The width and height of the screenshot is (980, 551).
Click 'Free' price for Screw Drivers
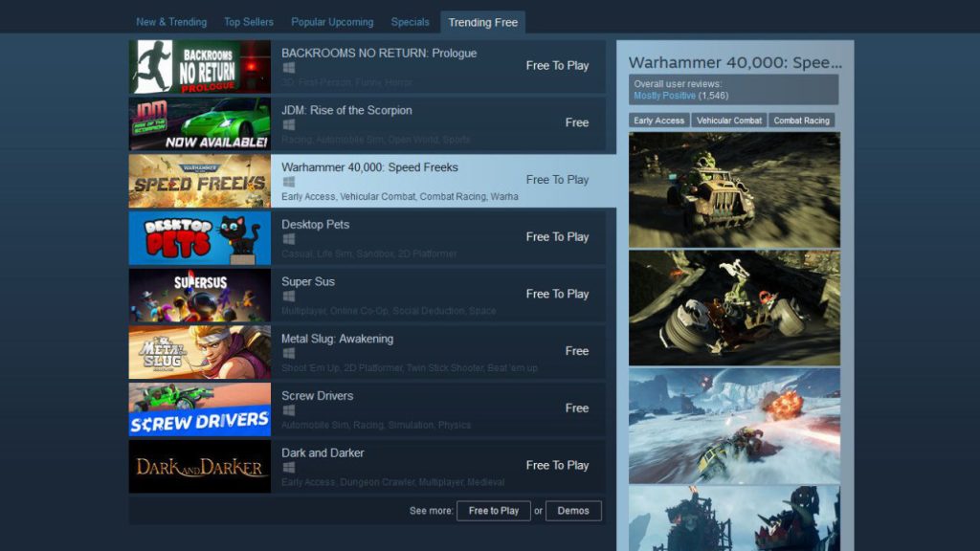click(x=576, y=408)
